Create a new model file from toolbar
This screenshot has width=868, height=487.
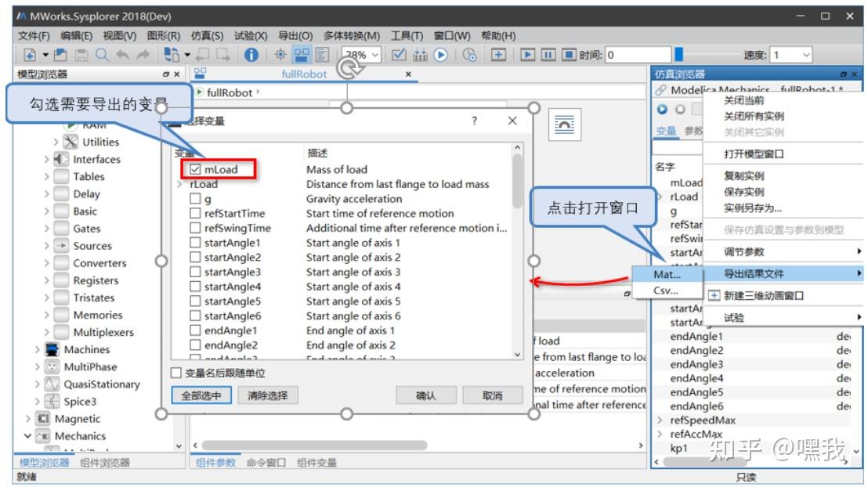click(x=29, y=55)
